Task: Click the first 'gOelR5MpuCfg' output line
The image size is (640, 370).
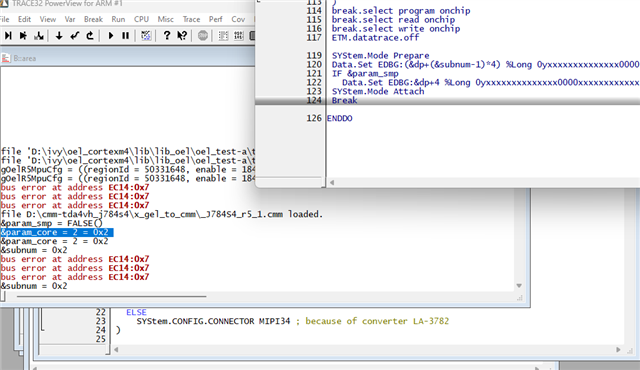Action: pyautogui.click(x=127, y=169)
